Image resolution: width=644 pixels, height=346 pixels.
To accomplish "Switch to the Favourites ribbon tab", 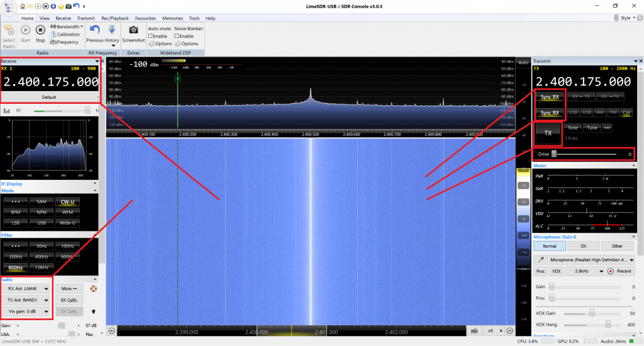I will (145, 18).
